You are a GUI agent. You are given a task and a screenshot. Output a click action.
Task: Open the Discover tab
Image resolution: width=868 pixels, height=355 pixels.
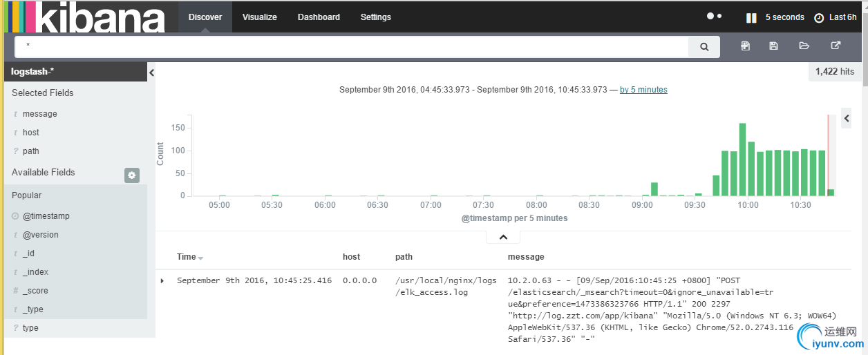point(205,17)
